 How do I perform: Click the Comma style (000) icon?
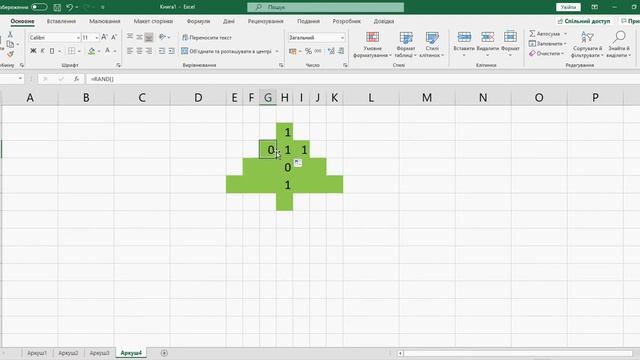click(318, 51)
